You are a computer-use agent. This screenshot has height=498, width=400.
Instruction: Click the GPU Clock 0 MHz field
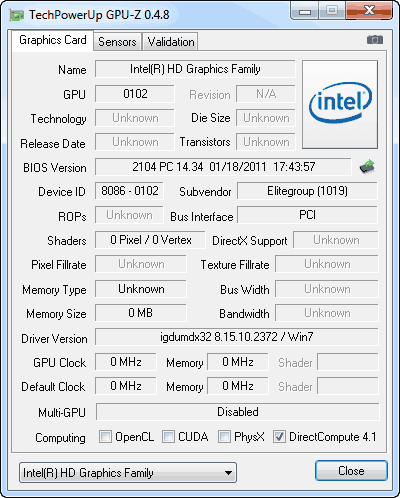point(126,362)
